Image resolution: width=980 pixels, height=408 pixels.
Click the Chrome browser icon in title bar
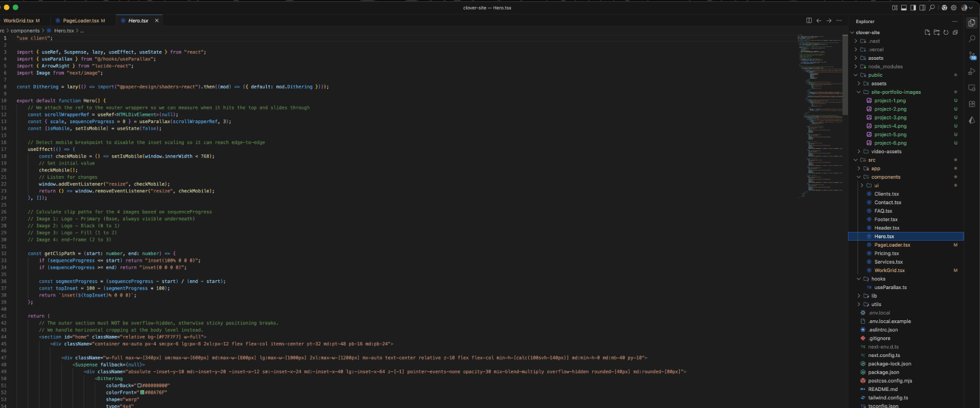[x=945, y=7]
